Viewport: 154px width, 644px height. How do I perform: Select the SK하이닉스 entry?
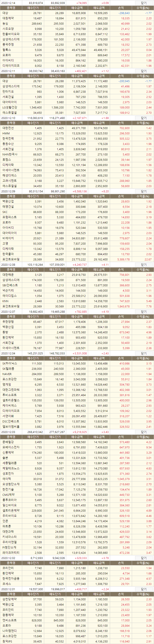10,364
